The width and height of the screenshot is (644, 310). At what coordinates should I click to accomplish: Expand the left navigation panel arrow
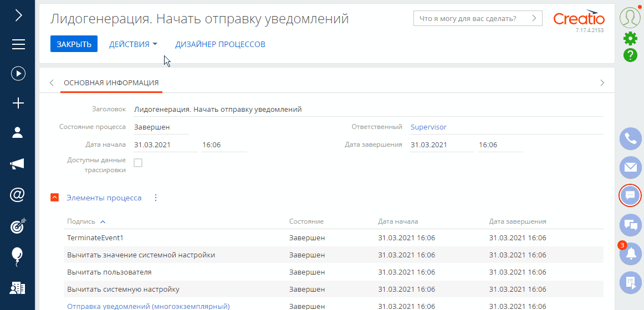(18, 15)
